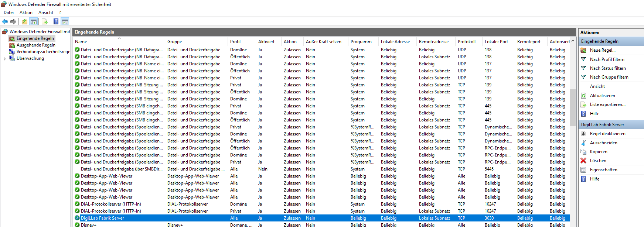Click port 5445 cell in SMBDirect row
Image resolution: width=644 pixels, height=227 pixels.
[489, 169]
